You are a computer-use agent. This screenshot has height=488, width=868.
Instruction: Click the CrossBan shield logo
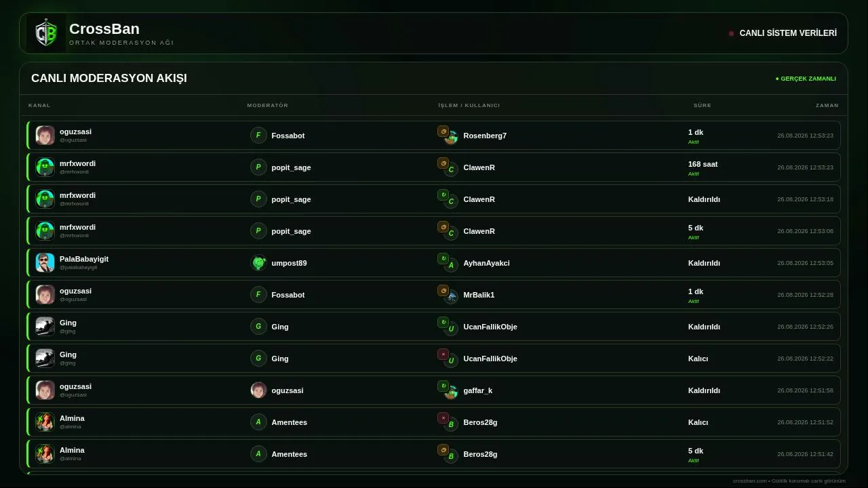click(x=46, y=33)
